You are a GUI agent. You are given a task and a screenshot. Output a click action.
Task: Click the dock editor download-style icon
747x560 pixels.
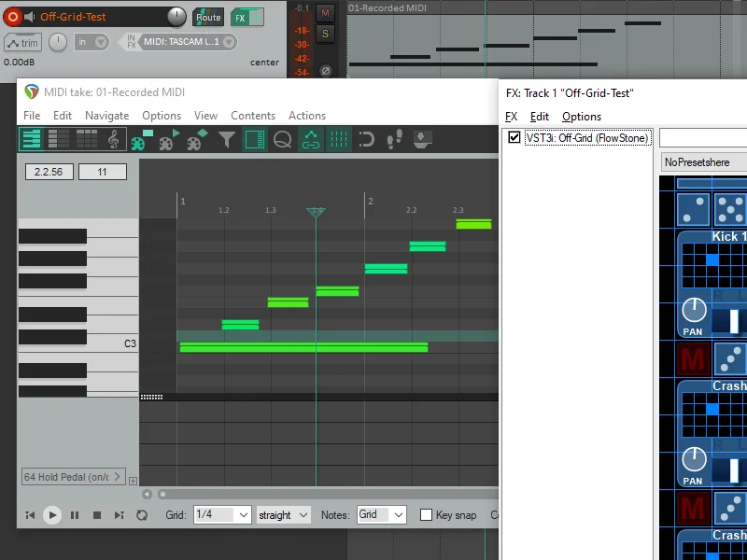[422, 140]
